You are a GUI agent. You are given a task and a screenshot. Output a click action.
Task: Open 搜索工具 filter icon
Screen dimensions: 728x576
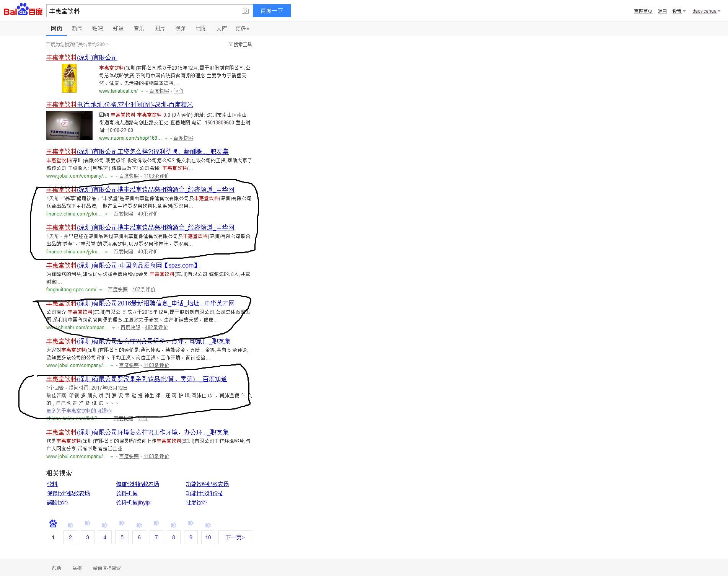point(240,44)
